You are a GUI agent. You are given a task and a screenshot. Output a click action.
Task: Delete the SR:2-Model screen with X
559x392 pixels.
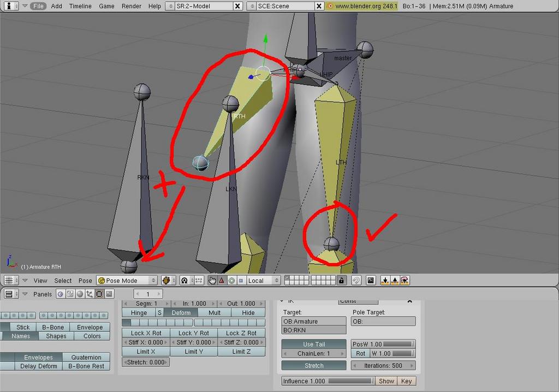237,6
